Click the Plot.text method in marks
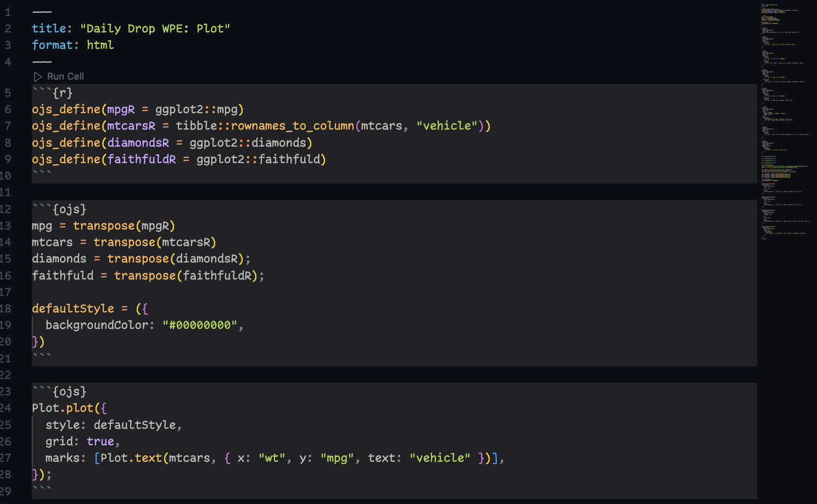 131,458
